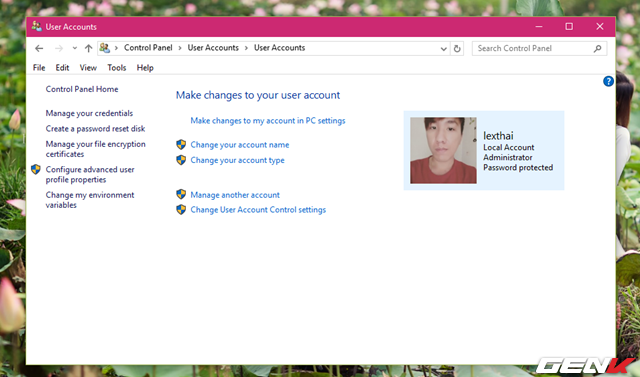Image resolution: width=640 pixels, height=377 pixels.
Task: Open Manage your file encryption certificates
Action: tap(96, 149)
